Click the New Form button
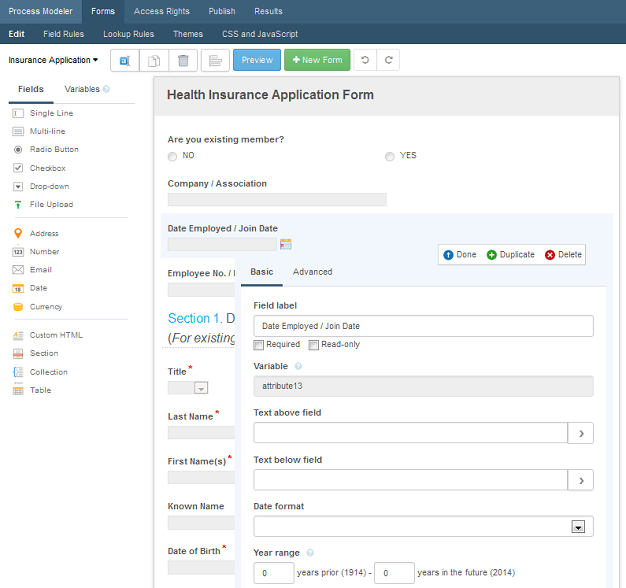Viewport: 626px width, 588px height. [x=317, y=60]
